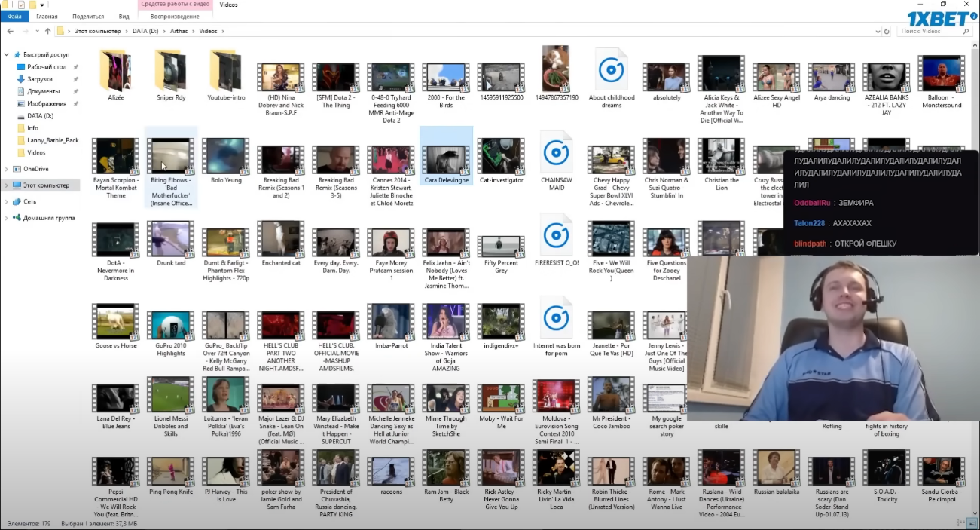Open Explorer help question mark
The width and height of the screenshot is (980, 530).
point(972,16)
